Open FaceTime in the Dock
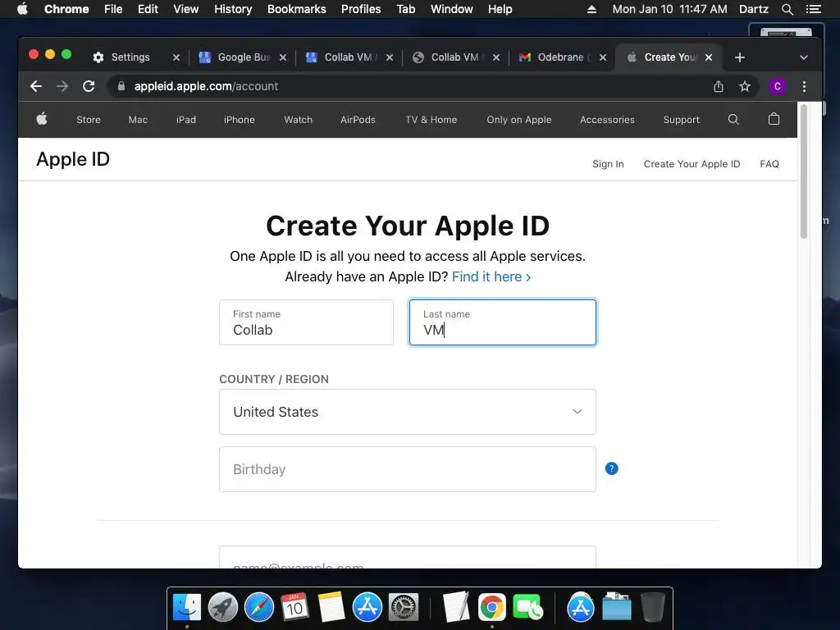The width and height of the screenshot is (840, 630). point(527,608)
